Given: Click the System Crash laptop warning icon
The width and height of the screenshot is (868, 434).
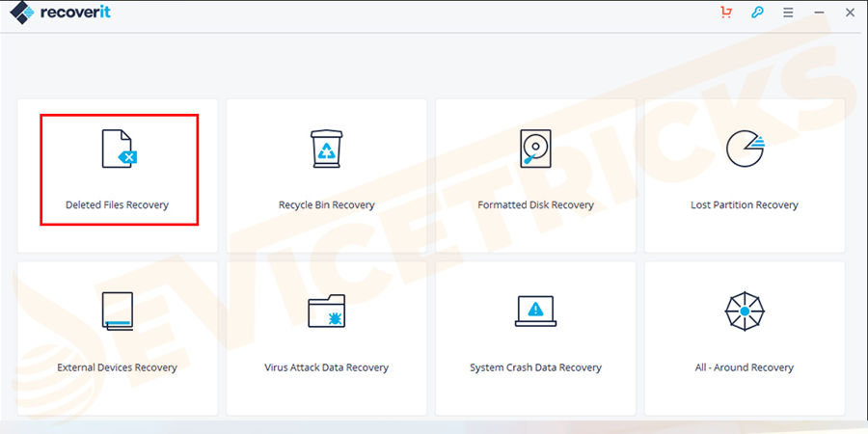Looking at the screenshot, I should pyautogui.click(x=535, y=312).
